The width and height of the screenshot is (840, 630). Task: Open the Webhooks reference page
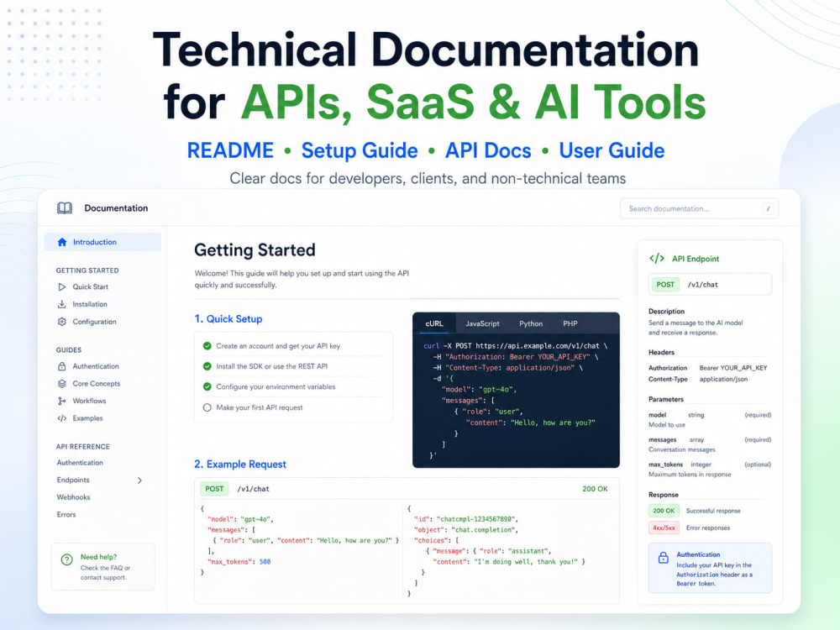coord(73,497)
